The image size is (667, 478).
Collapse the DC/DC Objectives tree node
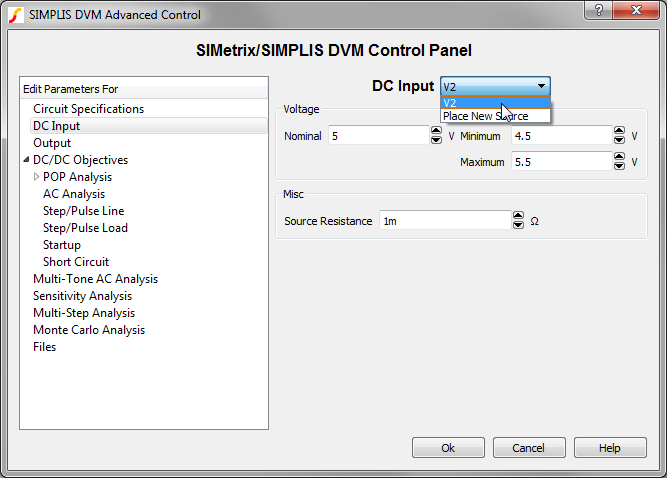[x=26, y=160]
